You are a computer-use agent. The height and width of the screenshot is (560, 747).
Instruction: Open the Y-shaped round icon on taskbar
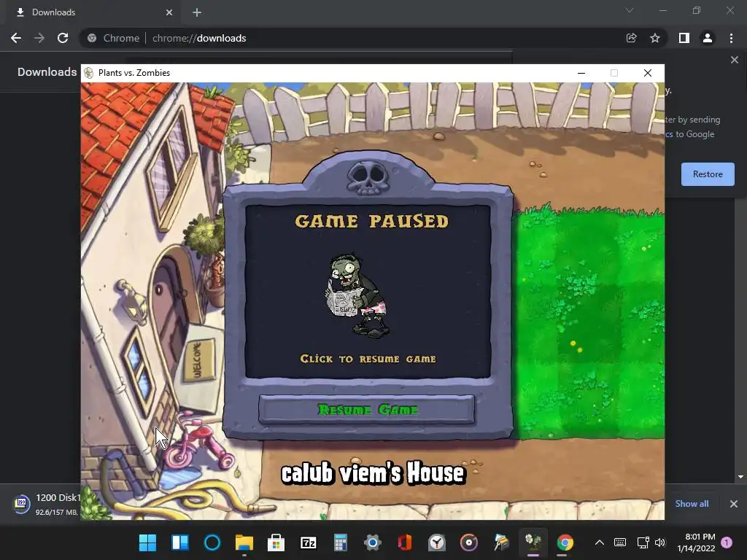point(437,542)
